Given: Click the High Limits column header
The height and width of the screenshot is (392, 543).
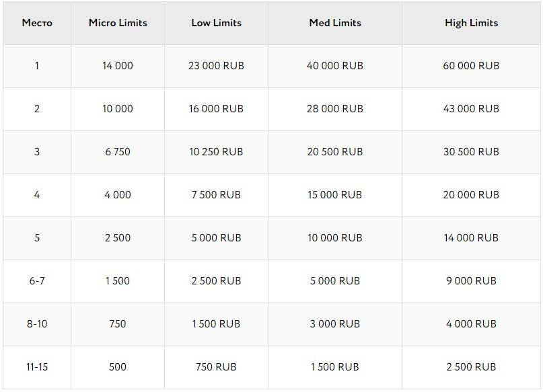Looking at the screenshot, I should pyautogui.click(x=471, y=23).
